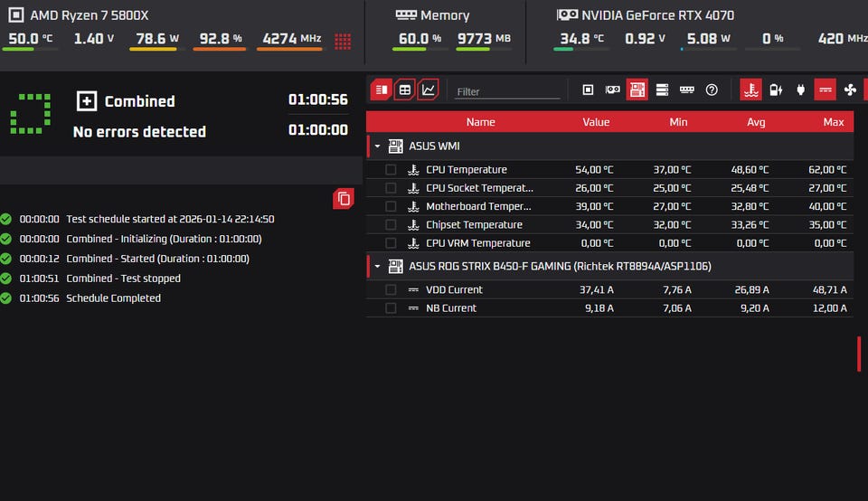Screen dimensions: 868x501
Task: Click the Combined test plus icon
Action: [87, 100]
